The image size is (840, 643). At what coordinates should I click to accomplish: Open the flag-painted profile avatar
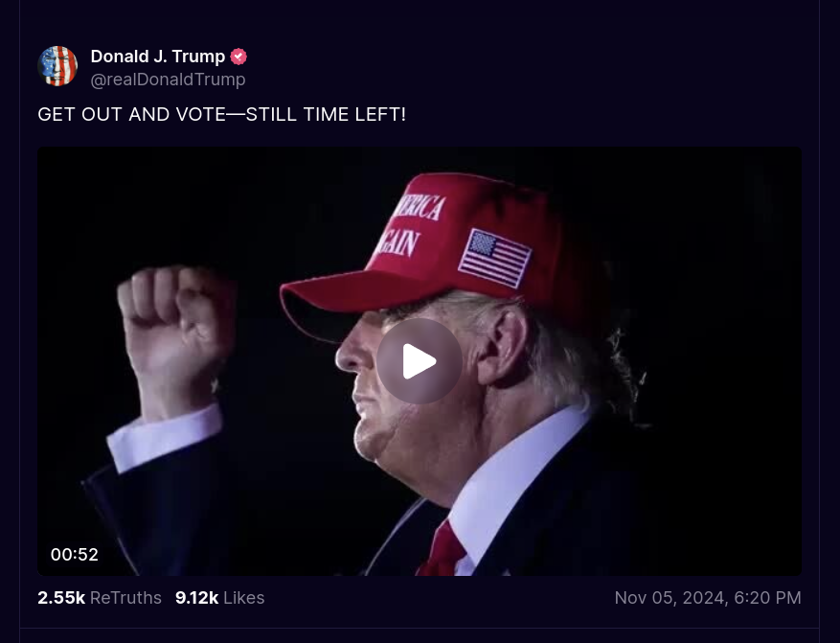(x=57, y=66)
